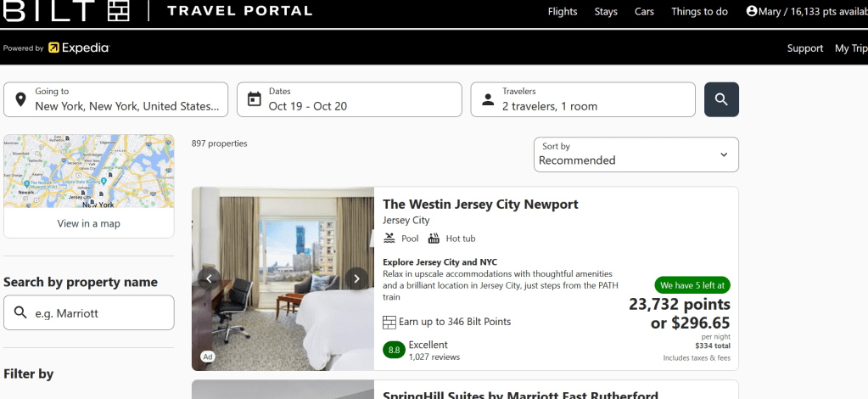Click the calendar icon in Dates
This screenshot has height=399, width=868.
point(254,99)
